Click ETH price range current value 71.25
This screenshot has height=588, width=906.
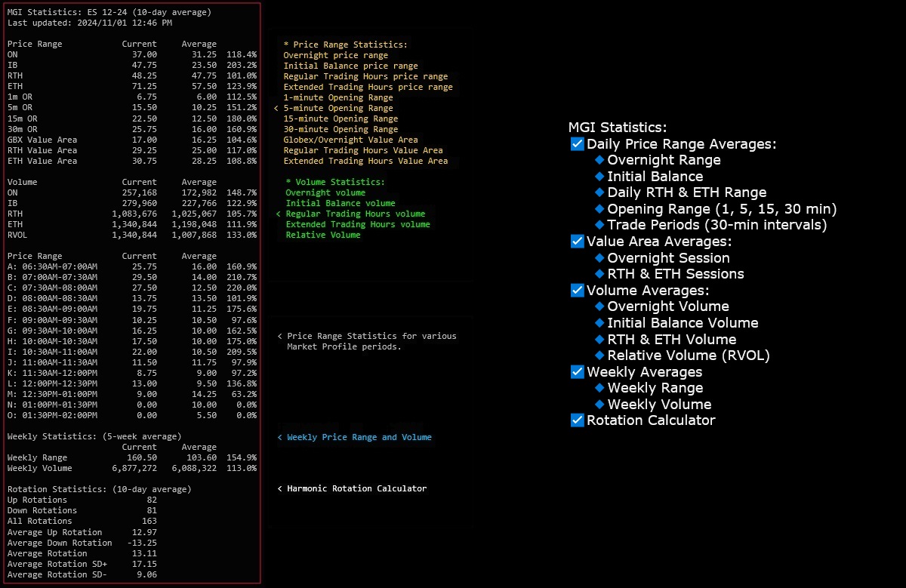pyautogui.click(x=144, y=86)
